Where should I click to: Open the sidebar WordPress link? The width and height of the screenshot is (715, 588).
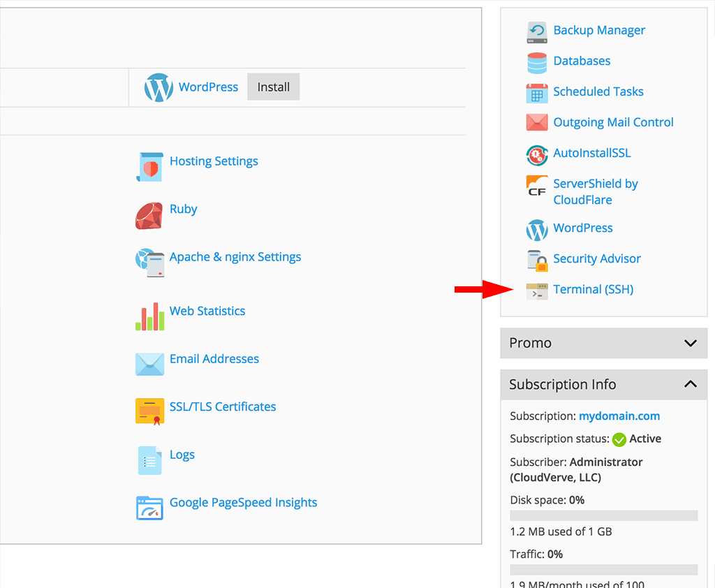583,228
